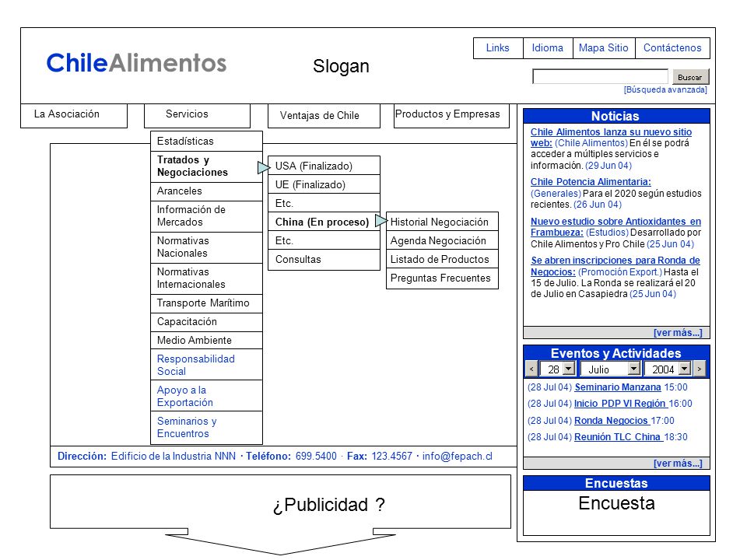Click the Noticias panel header
The image size is (747, 560).
pos(616,116)
